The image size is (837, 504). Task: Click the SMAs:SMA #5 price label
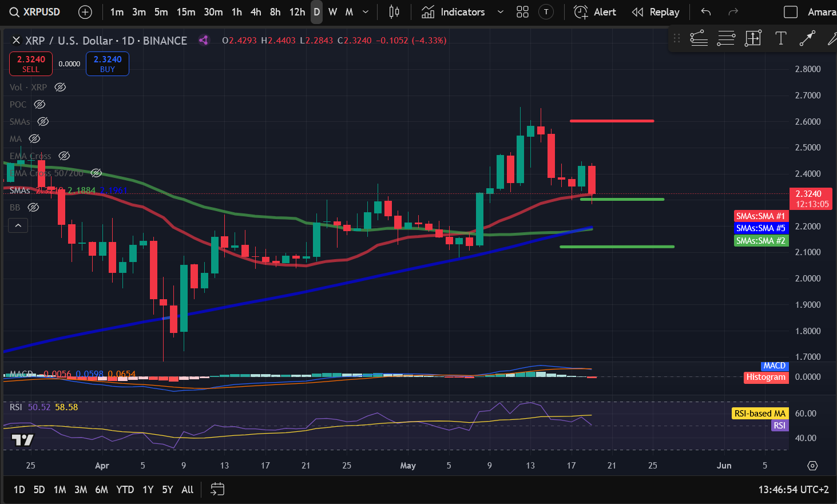pyautogui.click(x=761, y=228)
